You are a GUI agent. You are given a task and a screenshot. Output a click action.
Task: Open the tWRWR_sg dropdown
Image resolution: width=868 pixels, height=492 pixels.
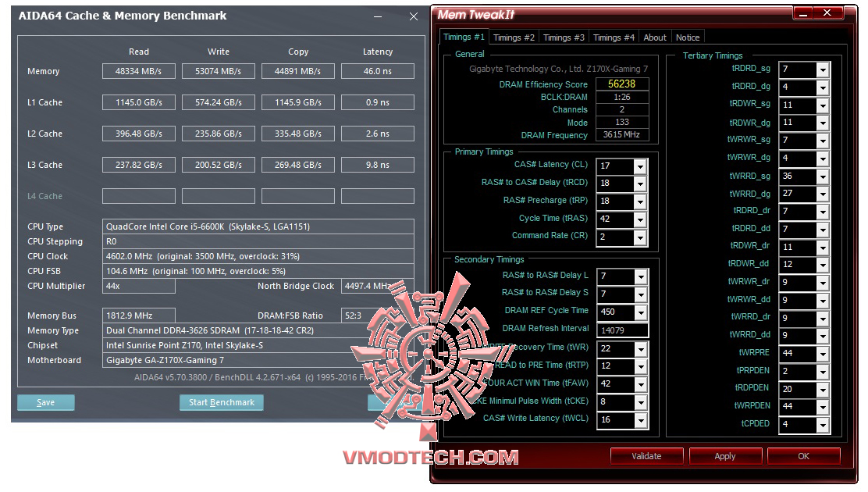[823, 141]
